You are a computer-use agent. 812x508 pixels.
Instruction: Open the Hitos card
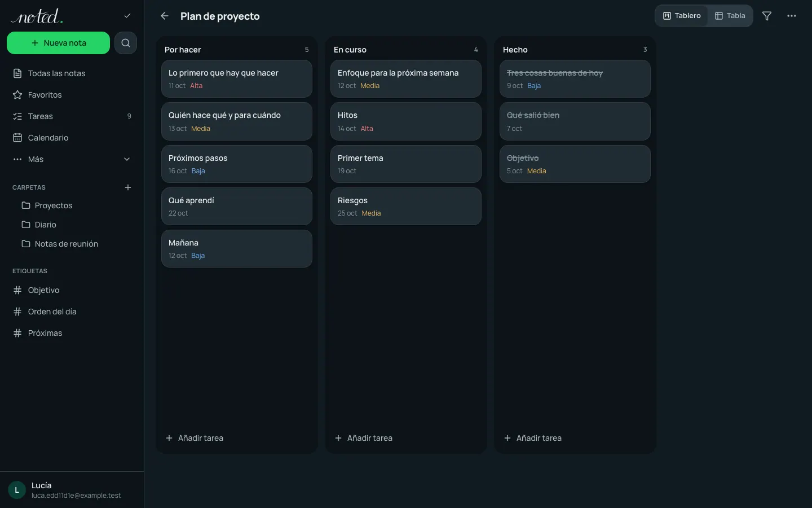406,121
